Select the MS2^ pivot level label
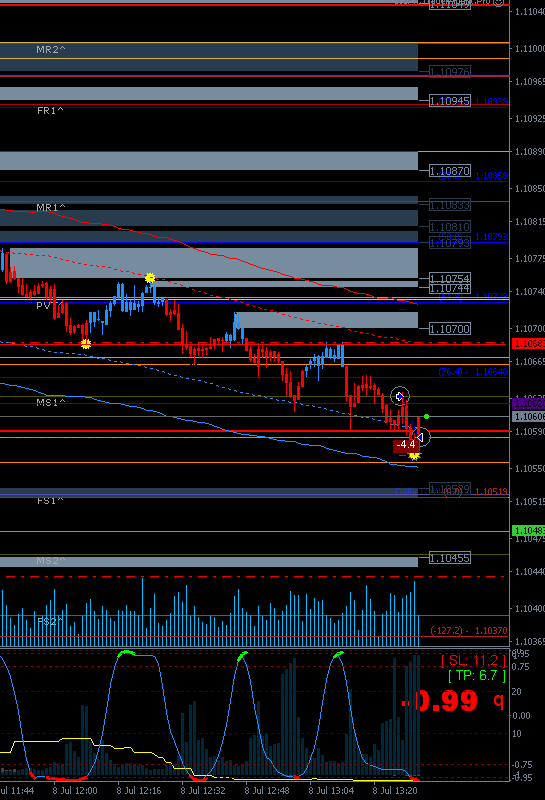The image size is (545, 800). pos(51,561)
